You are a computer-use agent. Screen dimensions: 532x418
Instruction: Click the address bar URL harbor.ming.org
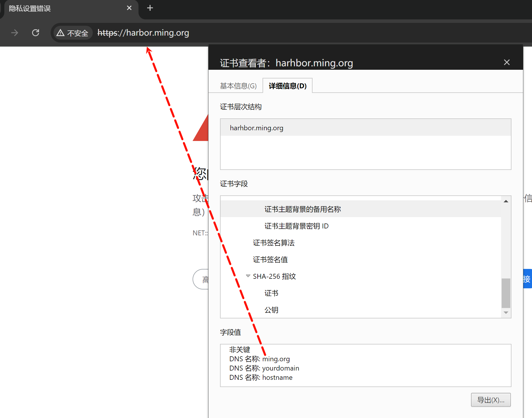(x=143, y=33)
